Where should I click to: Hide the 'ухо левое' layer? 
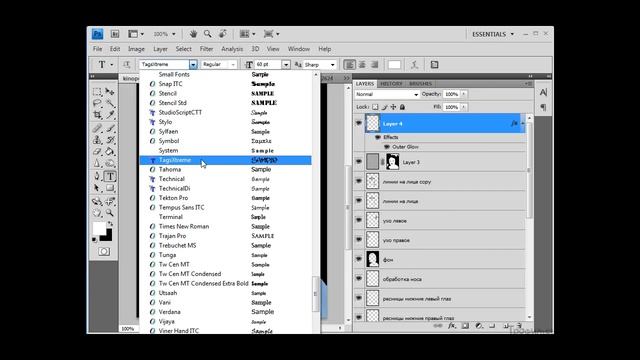click(359, 220)
